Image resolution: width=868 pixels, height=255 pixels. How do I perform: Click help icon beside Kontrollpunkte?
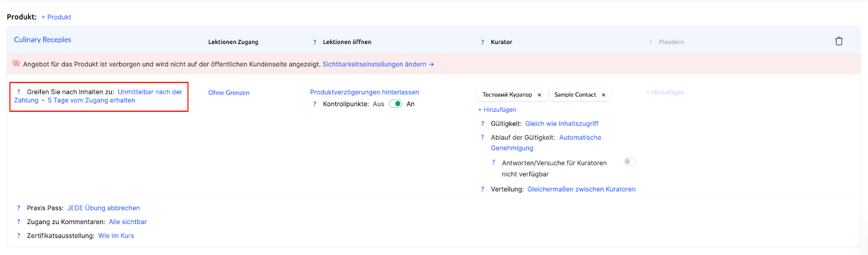click(315, 104)
